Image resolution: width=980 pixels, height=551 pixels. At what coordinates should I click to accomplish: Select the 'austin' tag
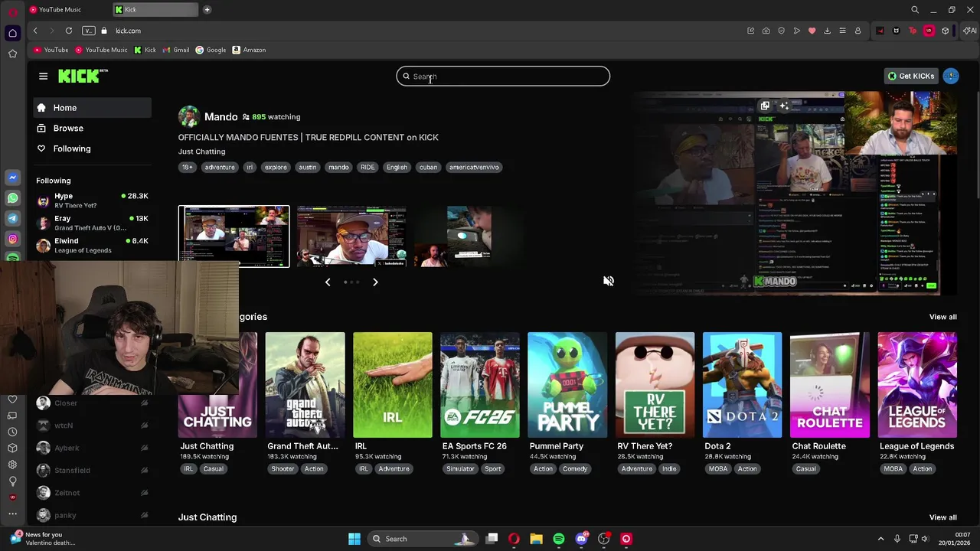coord(307,167)
